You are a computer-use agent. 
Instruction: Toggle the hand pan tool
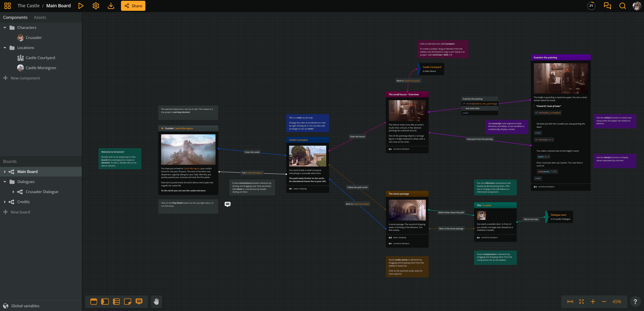(x=156, y=301)
